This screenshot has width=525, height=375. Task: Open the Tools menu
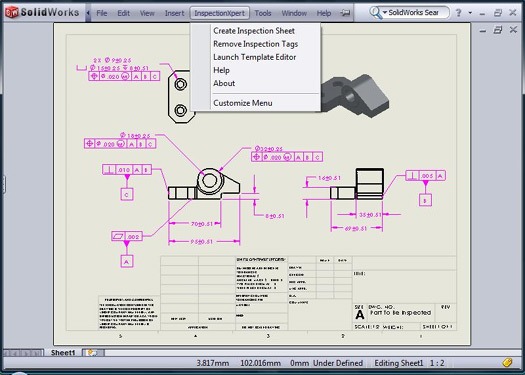point(263,13)
